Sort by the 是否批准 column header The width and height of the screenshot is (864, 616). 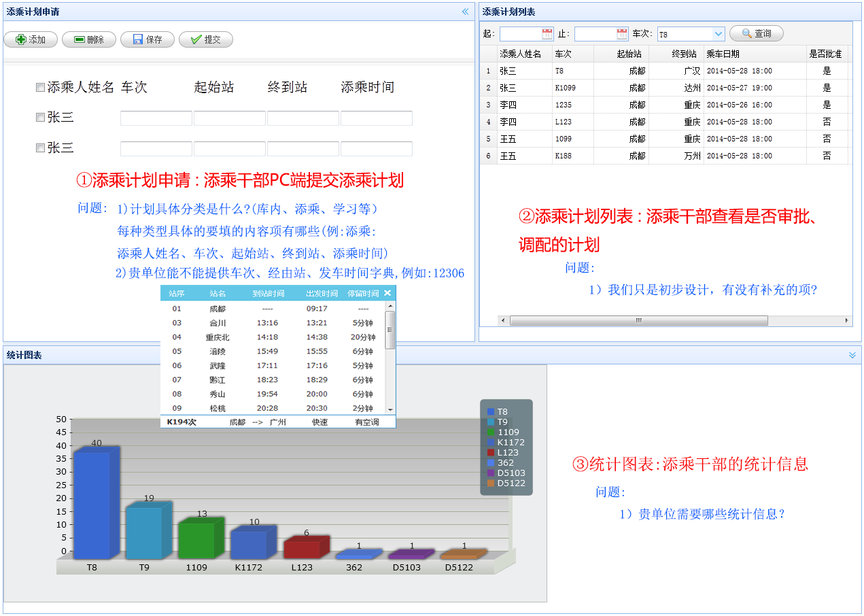click(x=825, y=54)
